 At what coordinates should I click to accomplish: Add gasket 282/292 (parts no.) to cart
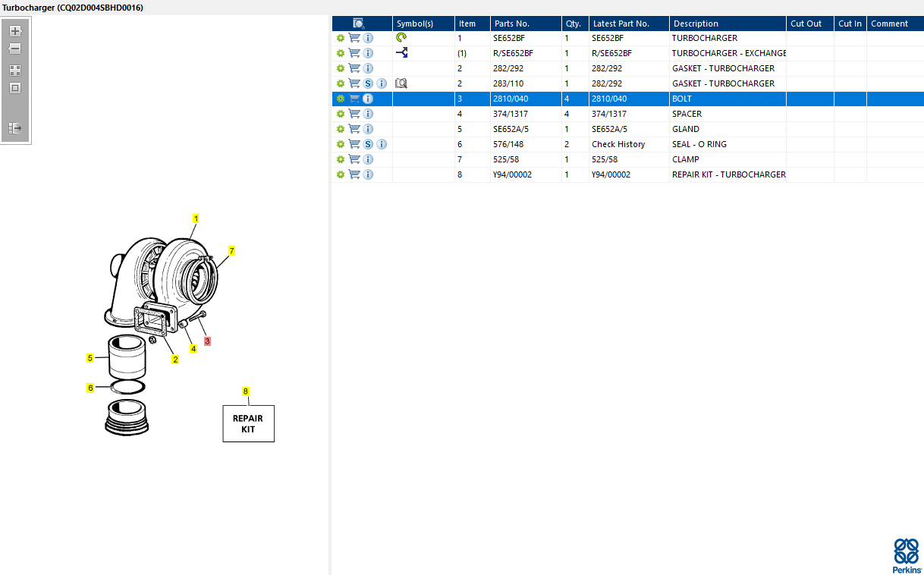(354, 68)
